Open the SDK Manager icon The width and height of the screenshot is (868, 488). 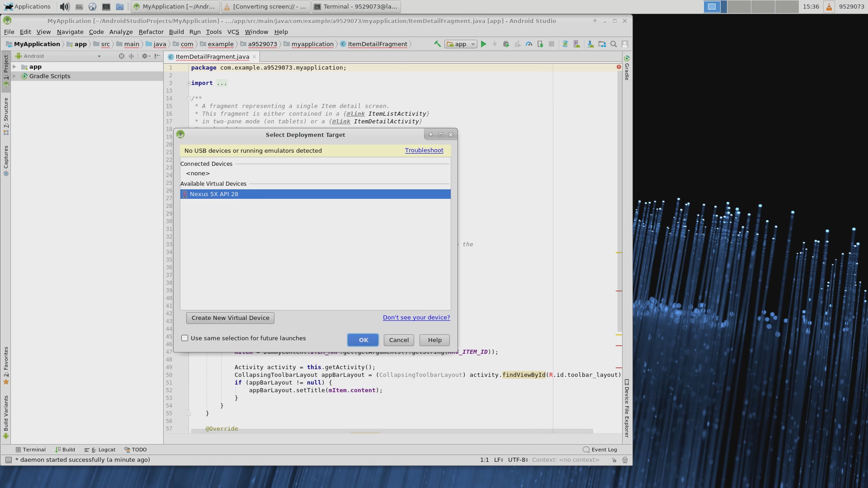coord(590,44)
